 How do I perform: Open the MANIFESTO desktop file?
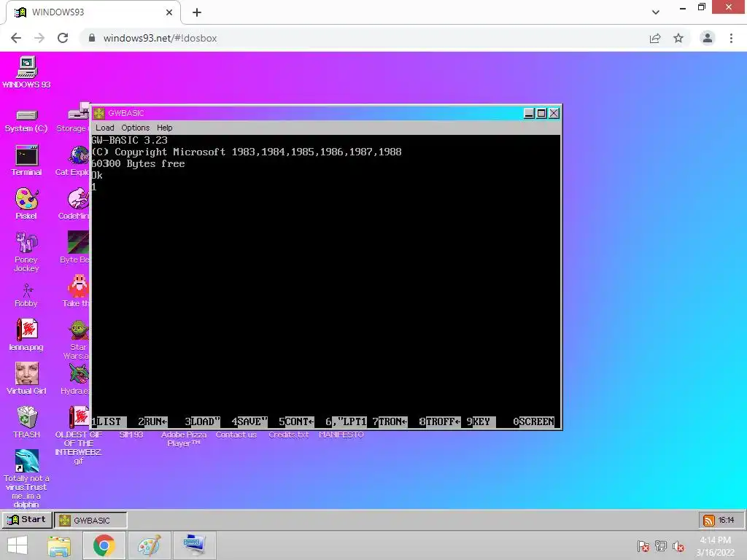(341, 435)
